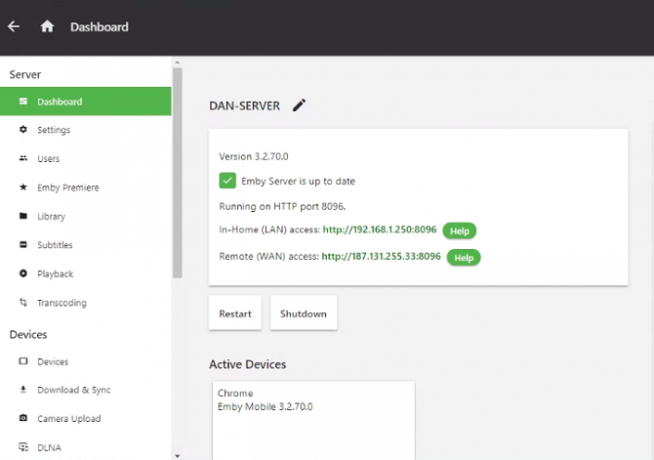This screenshot has height=460, width=654.
Task: Click the DAN-SERVER heading
Action: [x=244, y=106]
